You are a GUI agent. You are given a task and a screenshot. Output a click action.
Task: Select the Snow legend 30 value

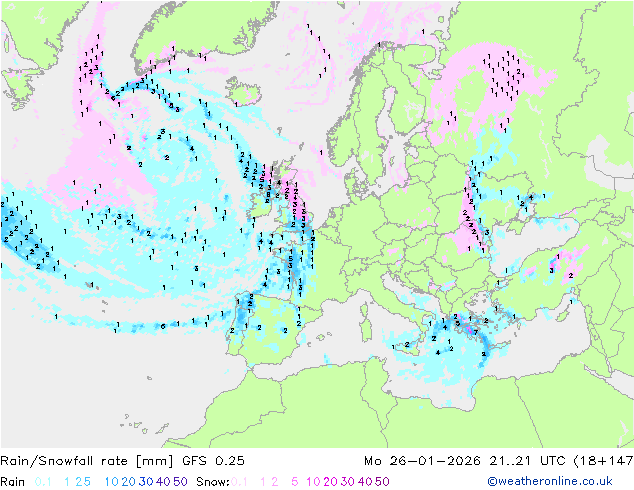348,482
